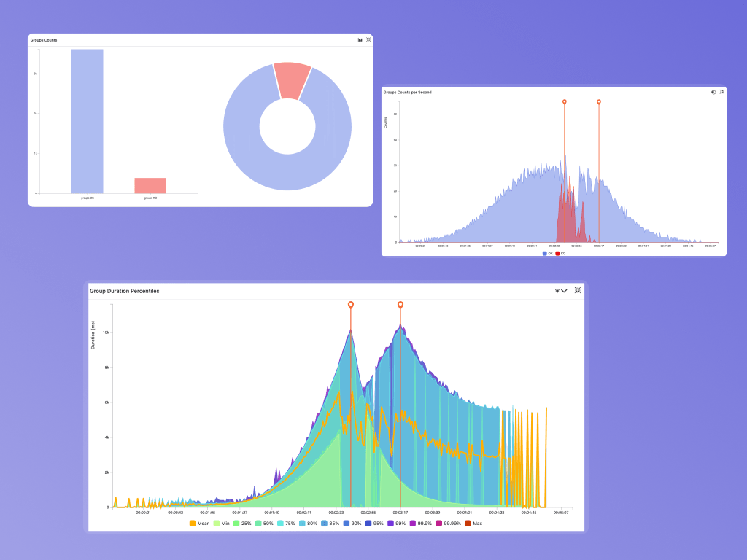Viewport: 747px width, 560px height.
Task: Toggle the OK series in per-second legend
Action: tap(548, 253)
